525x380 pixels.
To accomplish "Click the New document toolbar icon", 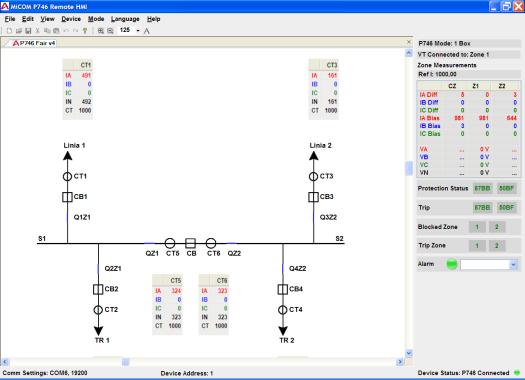I will tap(9, 31).
